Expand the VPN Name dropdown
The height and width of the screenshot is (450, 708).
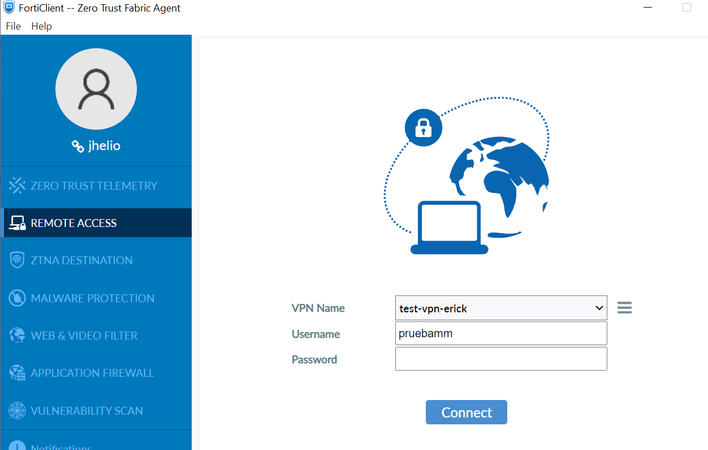tap(501, 308)
